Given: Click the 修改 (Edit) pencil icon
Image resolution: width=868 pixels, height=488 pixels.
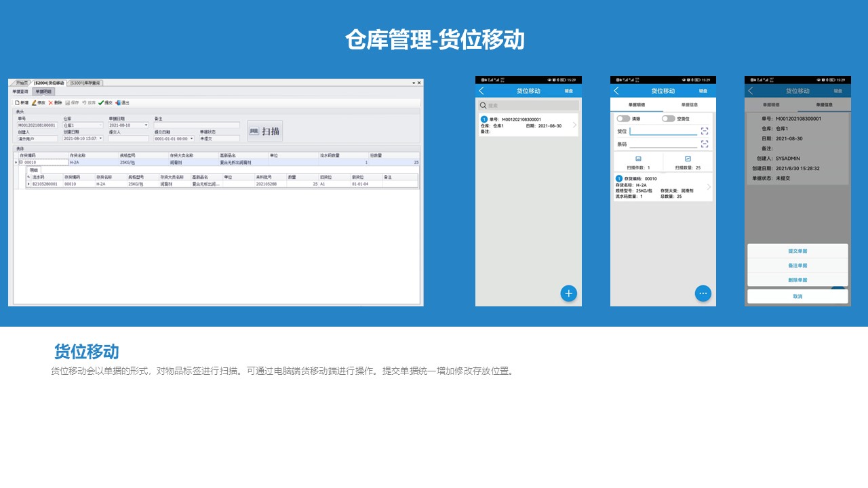Looking at the screenshot, I should click(34, 102).
